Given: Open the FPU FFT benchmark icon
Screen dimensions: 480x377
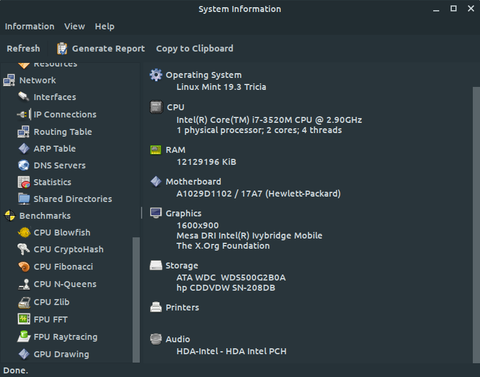Looking at the screenshot, I should [x=24, y=319].
